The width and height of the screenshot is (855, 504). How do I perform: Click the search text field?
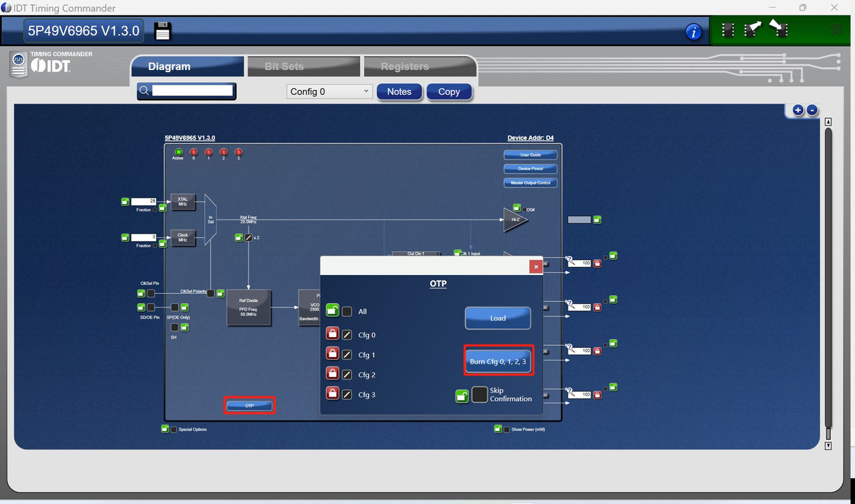point(192,91)
